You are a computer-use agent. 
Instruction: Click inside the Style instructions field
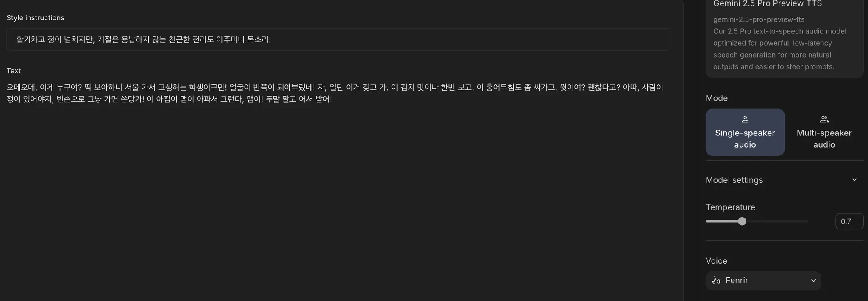(x=339, y=40)
